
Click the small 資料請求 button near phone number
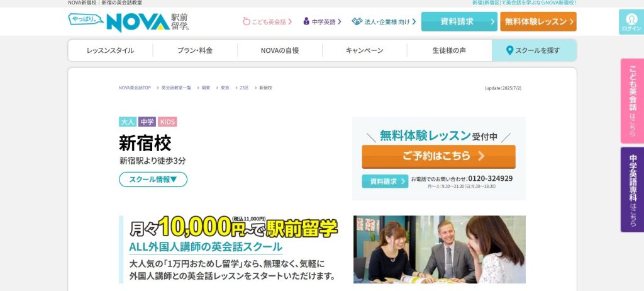(385, 181)
